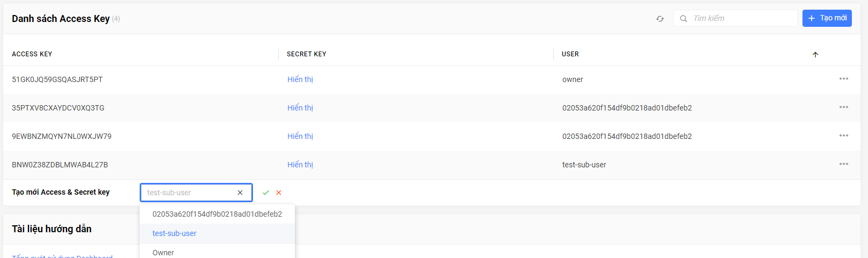
Task: Show secret key for 35PTXV8CXAYDCV0XQ3TG
Action: (x=300, y=108)
